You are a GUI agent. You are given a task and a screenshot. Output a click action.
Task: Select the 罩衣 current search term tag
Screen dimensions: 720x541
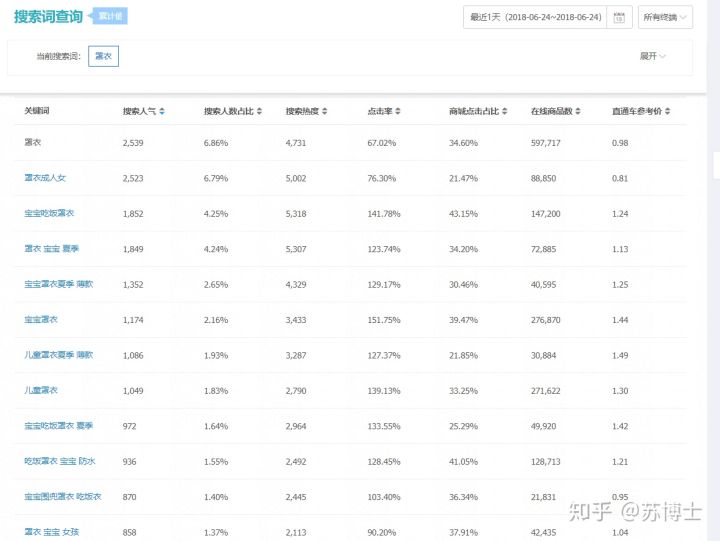pyautogui.click(x=103, y=56)
